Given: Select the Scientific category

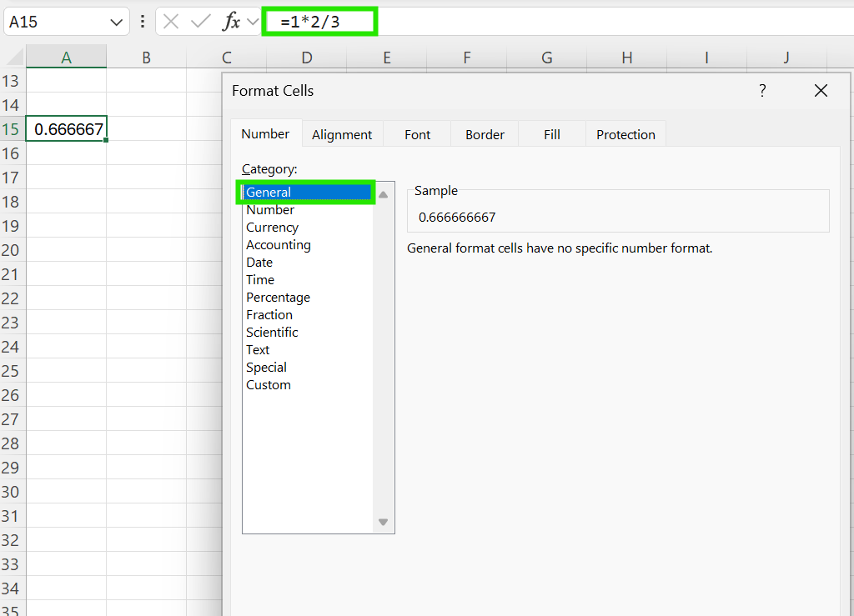Looking at the screenshot, I should click(x=272, y=332).
